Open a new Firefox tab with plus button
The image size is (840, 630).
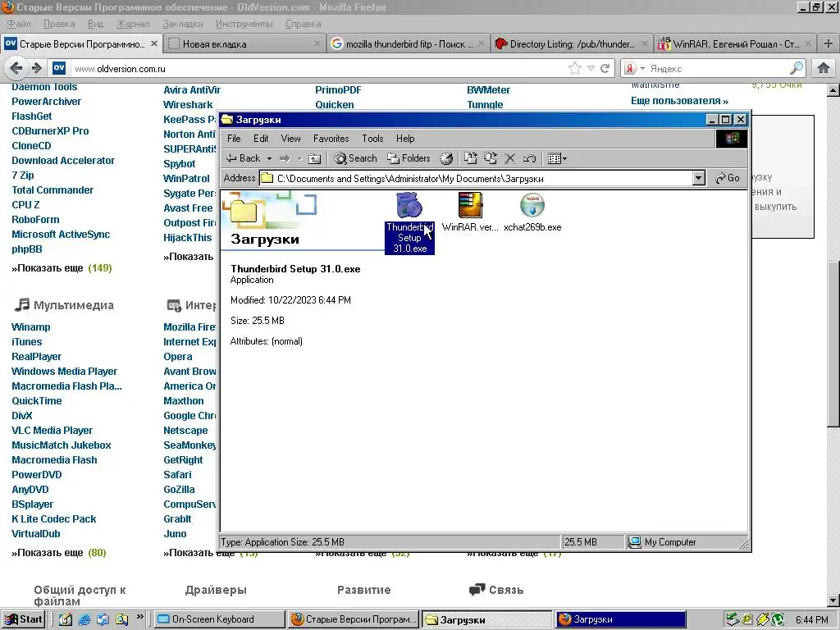(829, 43)
